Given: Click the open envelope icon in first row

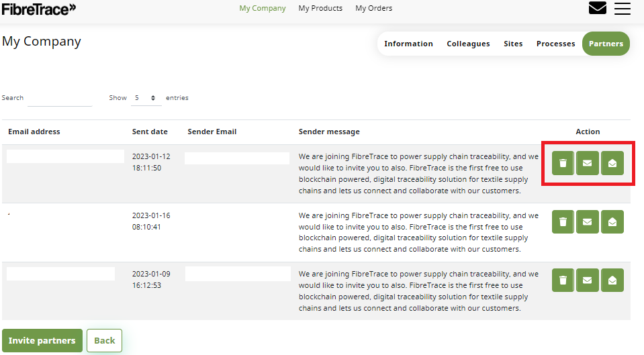Looking at the screenshot, I should pos(612,163).
